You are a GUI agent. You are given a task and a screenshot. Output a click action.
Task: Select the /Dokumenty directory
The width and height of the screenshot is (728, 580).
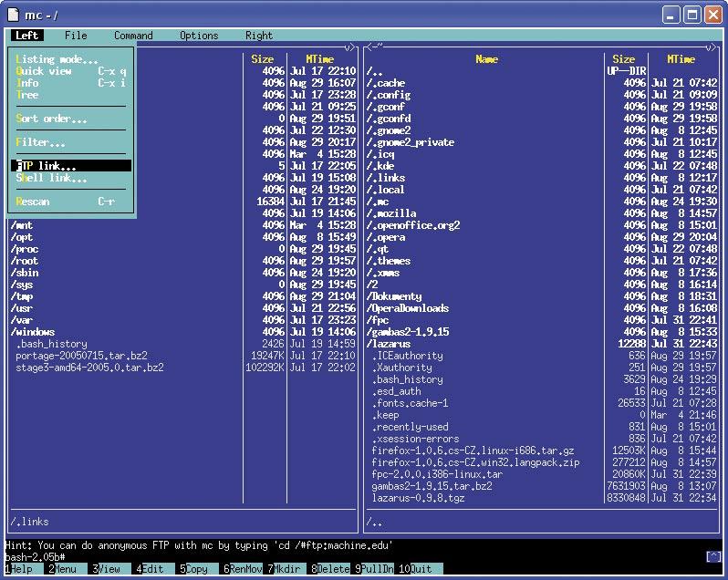pyautogui.click(x=542, y=296)
